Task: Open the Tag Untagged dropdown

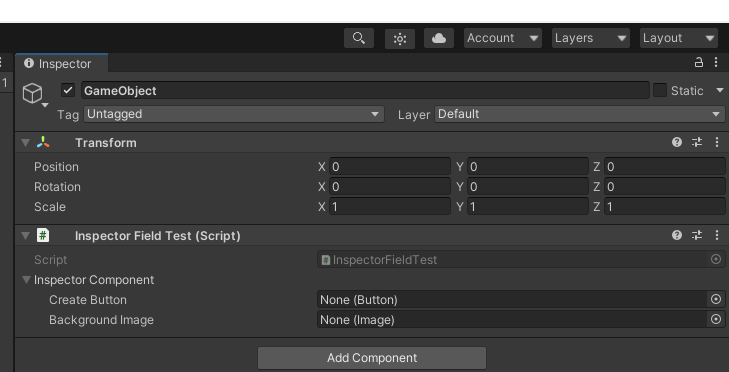Action: (x=234, y=114)
